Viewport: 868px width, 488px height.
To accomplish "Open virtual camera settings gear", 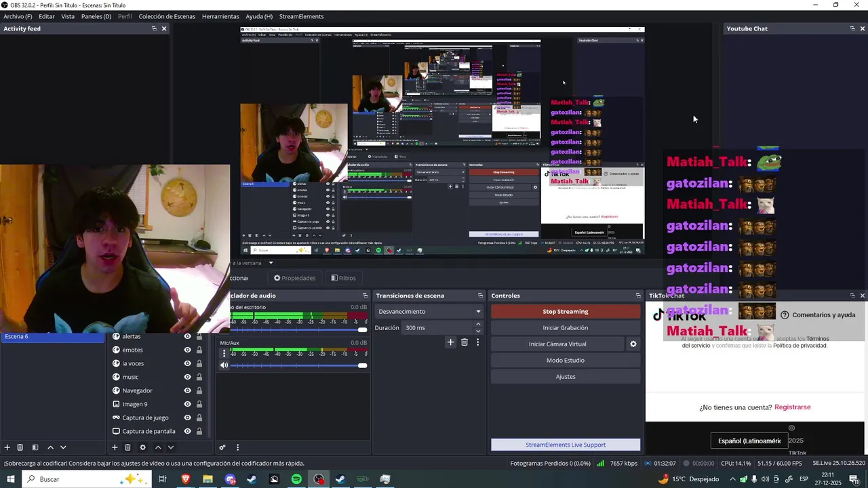I will coord(633,344).
